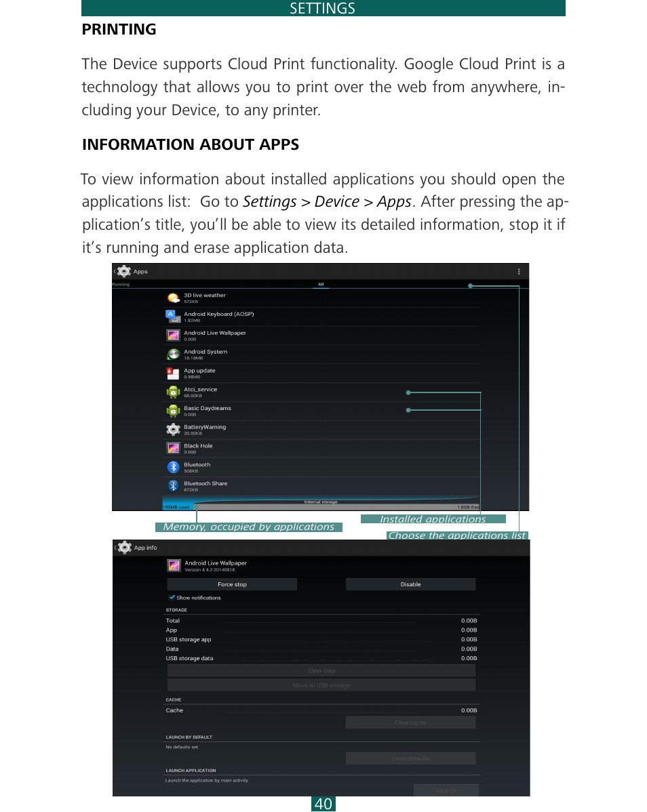Tap the Apps settings gear icon
The width and height of the screenshot is (647, 812).
[124, 271]
